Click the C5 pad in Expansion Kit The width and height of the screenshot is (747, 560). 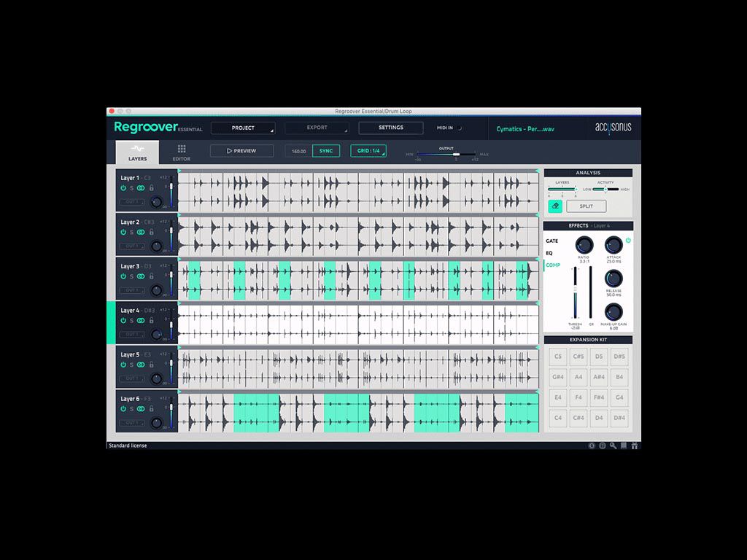(x=558, y=357)
